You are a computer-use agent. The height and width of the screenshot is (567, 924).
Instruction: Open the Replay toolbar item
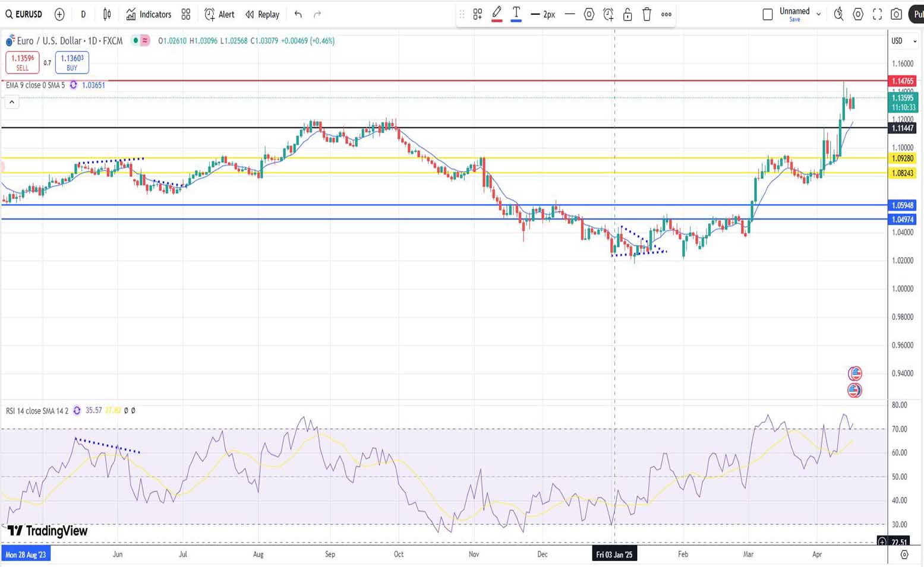pyautogui.click(x=262, y=14)
